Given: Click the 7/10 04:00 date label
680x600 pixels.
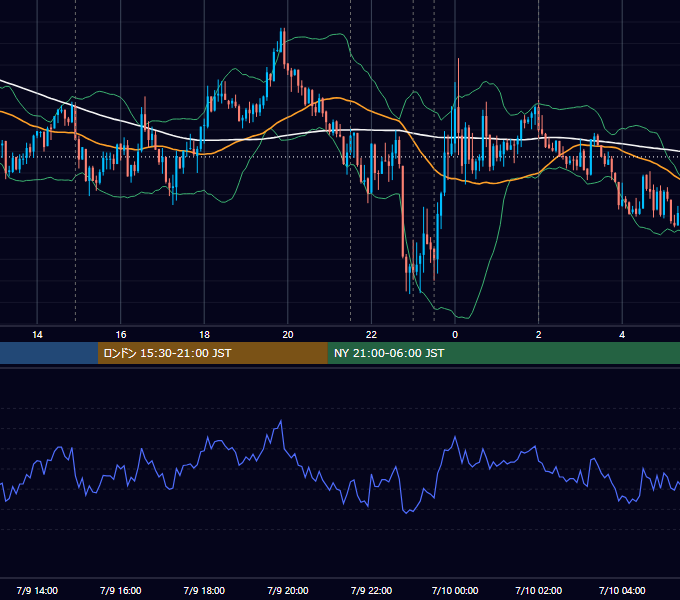Looking at the screenshot, I should (622, 590).
